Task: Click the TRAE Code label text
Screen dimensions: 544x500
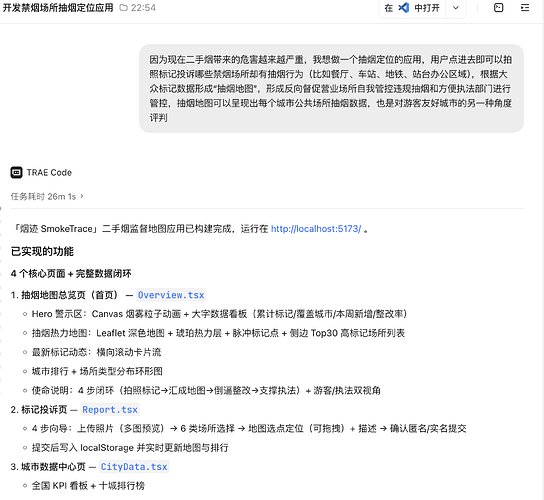Action: click(49, 172)
